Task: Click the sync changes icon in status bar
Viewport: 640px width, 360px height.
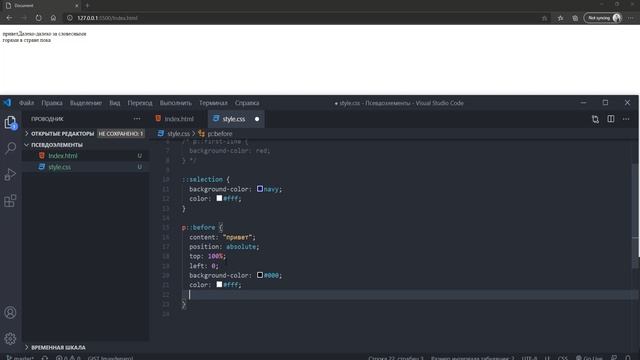Action: coord(45,358)
